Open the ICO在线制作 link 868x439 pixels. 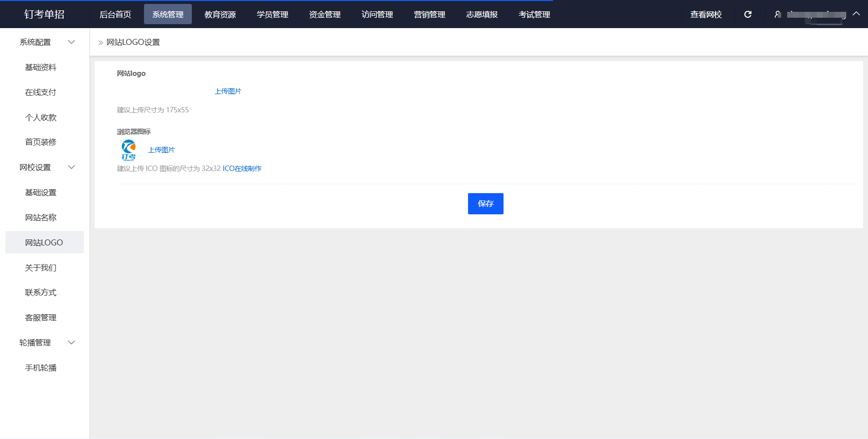click(x=242, y=169)
